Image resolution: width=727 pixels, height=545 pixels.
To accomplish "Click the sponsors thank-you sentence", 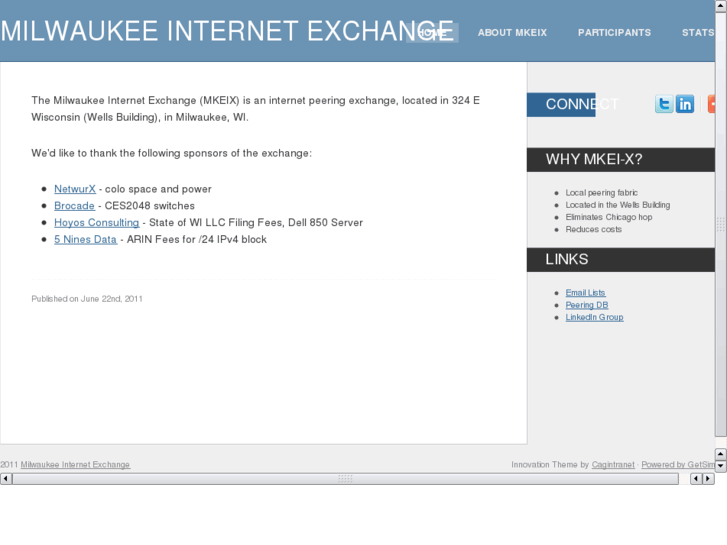I will (x=172, y=154).
